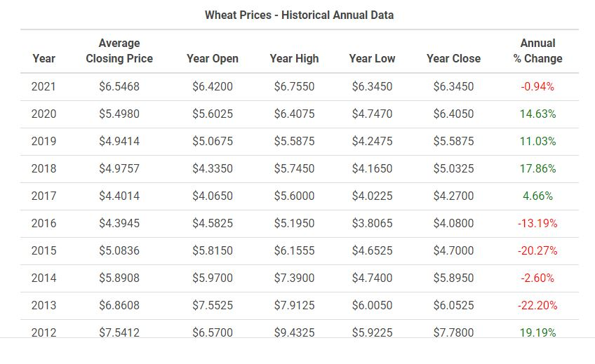Click the Wheat Prices table title
Viewport: 595px width, 364px height.
click(x=299, y=15)
